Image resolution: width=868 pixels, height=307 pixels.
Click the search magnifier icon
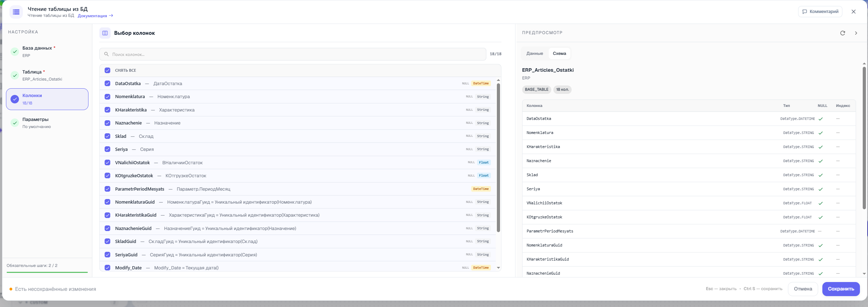click(106, 54)
